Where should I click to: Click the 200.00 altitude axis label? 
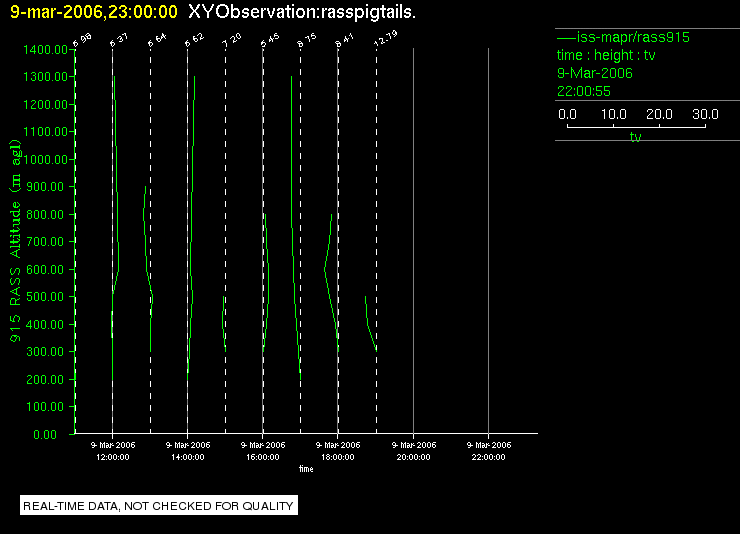(45, 379)
